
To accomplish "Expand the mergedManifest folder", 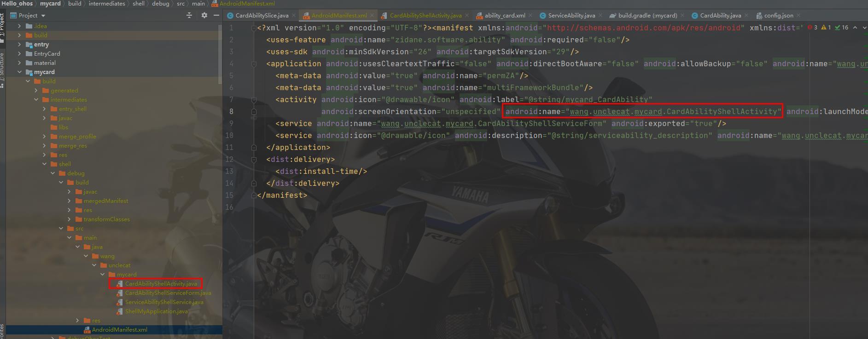I will click(x=69, y=201).
